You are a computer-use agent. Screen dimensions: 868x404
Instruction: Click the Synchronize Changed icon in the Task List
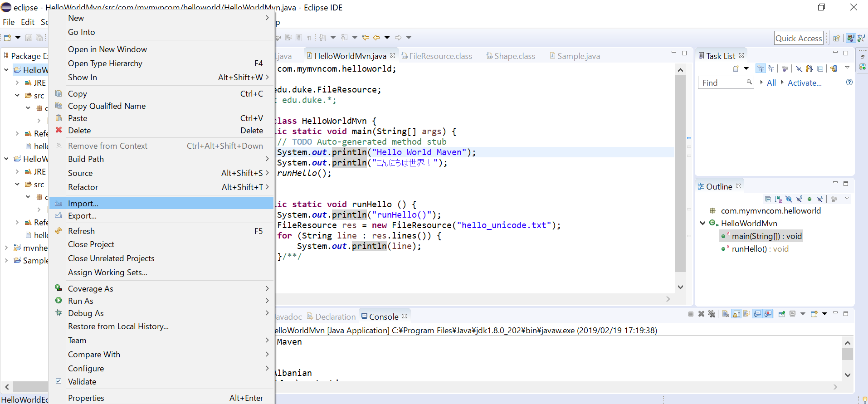coord(834,68)
